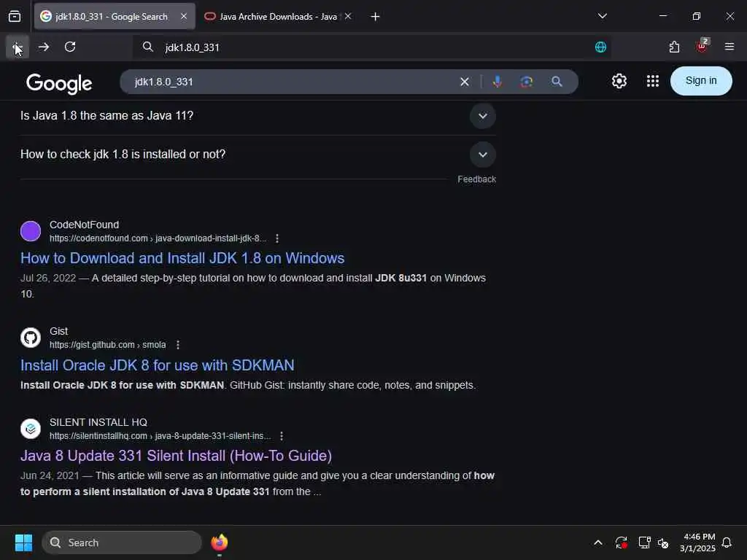Open the Firefox tab overview icon

15,16
